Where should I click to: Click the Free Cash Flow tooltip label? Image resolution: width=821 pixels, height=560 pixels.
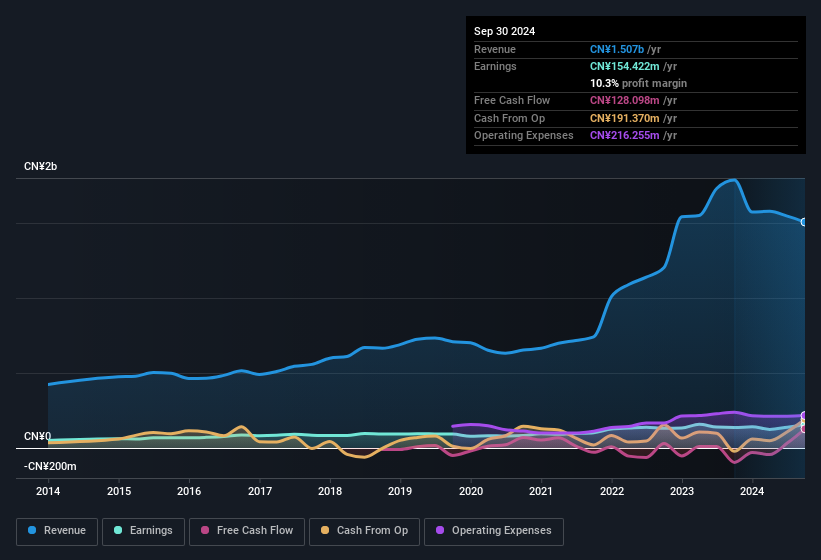pyautogui.click(x=512, y=100)
